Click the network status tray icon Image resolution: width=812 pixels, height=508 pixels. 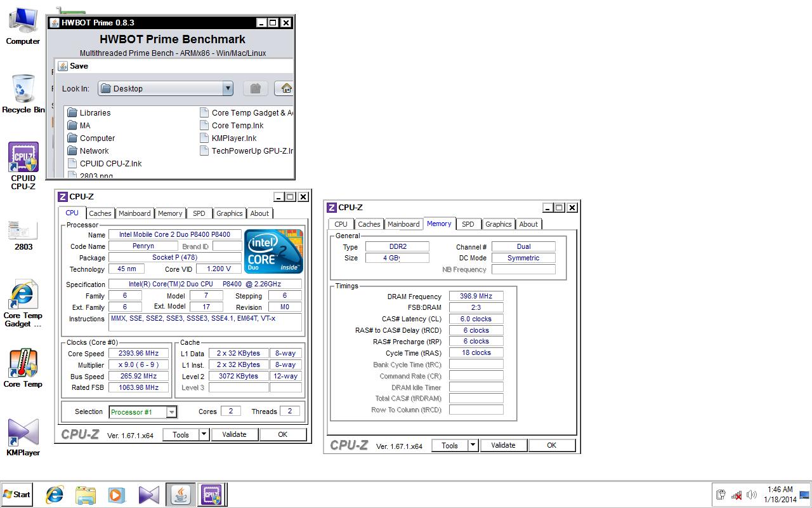737,495
